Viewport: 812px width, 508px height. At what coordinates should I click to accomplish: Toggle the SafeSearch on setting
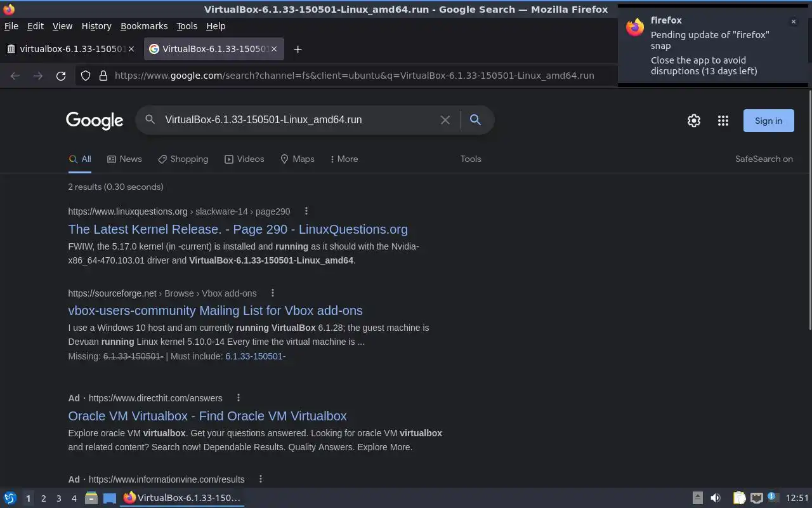tap(764, 159)
